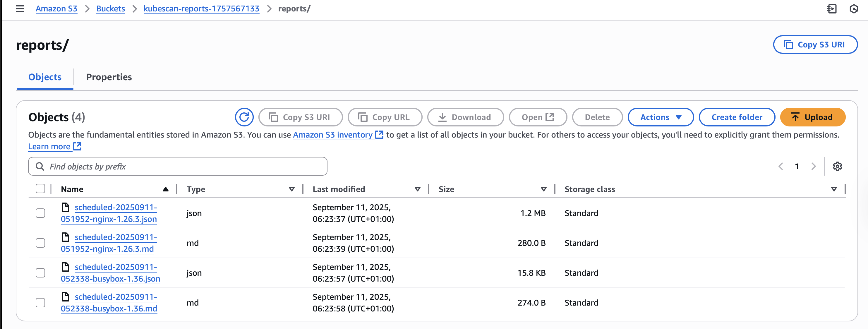Focus the Find objects by prefix field
Viewport: 868px width, 329px height.
[x=178, y=166]
